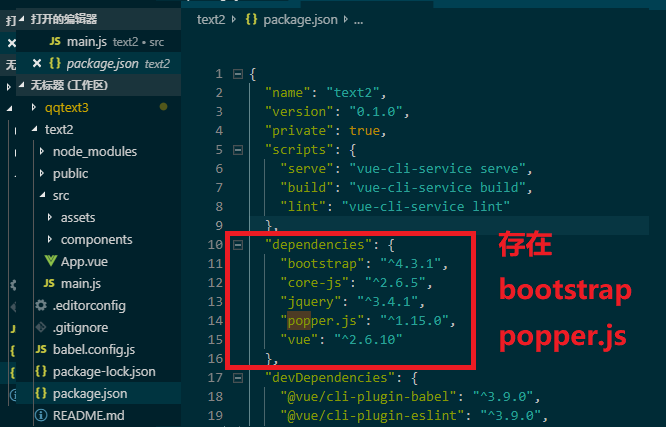The height and width of the screenshot is (427, 666).
Task: Click "vue-cli-service build" on line 7
Action: coord(437,188)
